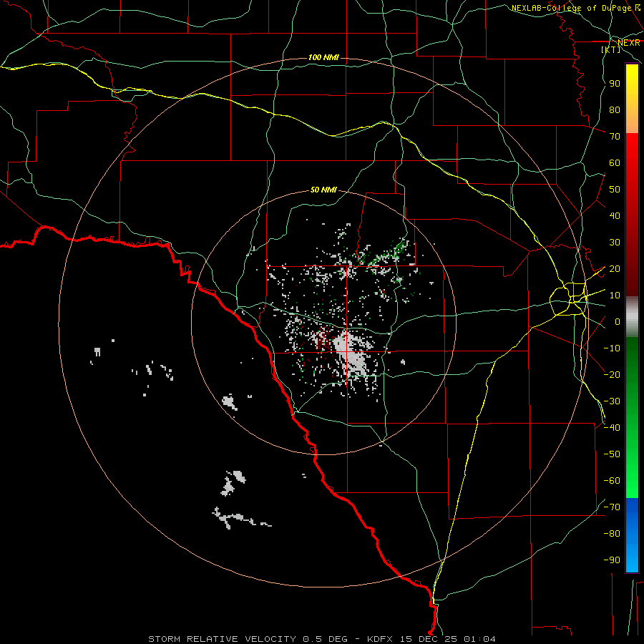Click the -20 tick label on the scale
The height and width of the screenshot is (644, 644).
point(612,374)
